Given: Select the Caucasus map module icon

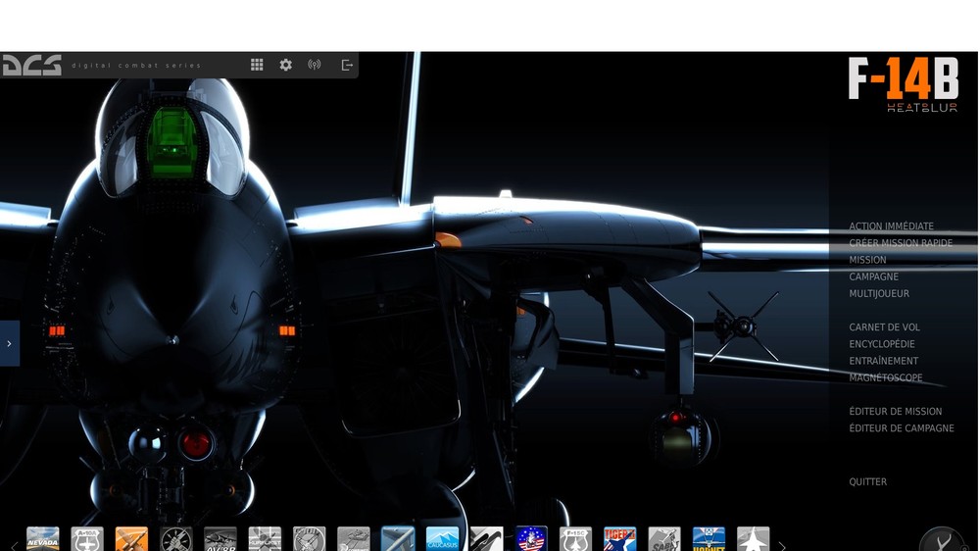Looking at the screenshot, I should (x=442, y=538).
